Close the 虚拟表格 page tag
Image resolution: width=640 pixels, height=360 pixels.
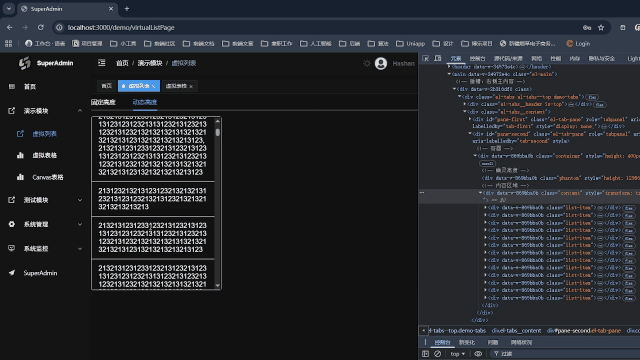(191, 86)
